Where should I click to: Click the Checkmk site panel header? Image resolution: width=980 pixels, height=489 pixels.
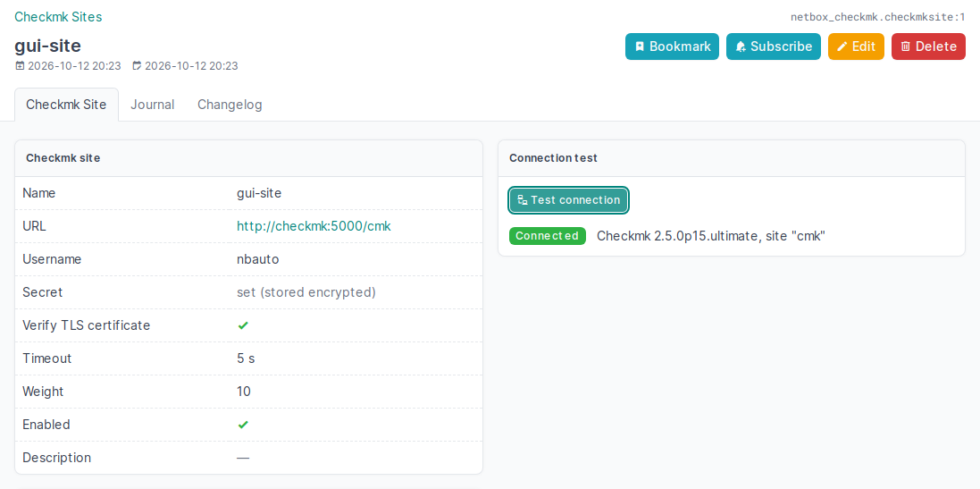[248, 158]
